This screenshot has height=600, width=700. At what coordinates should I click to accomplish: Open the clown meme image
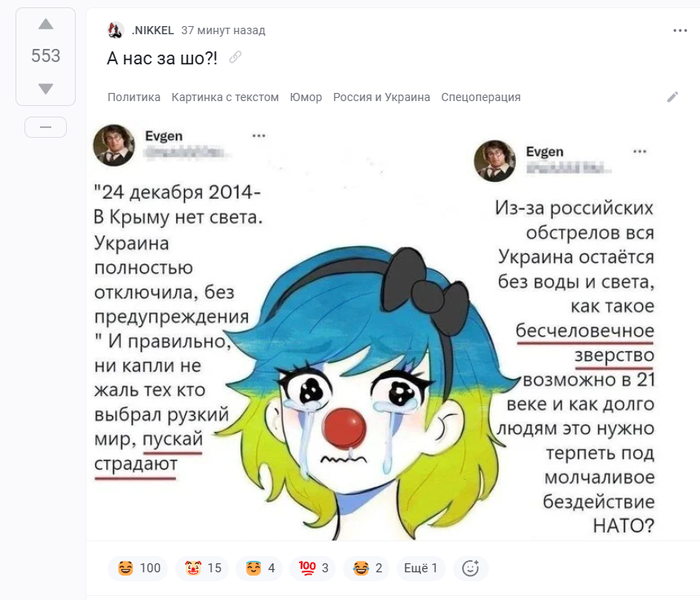[x=374, y=330]
